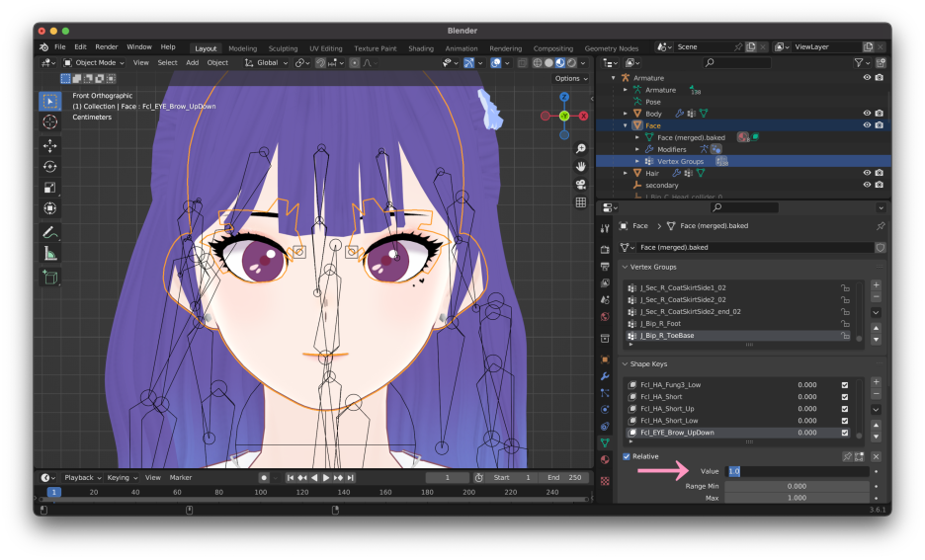The width and height of the screenshot is (925, 560).
Task: Switch to Shading workspace tab
Action: pyautogui.click(x=421, y=48)
